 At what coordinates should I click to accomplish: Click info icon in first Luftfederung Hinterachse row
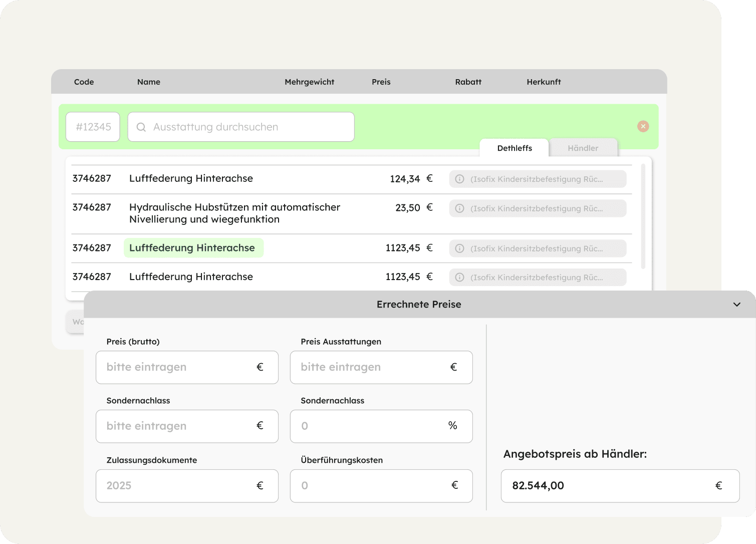pyautogui.click(x=459, y=179)
